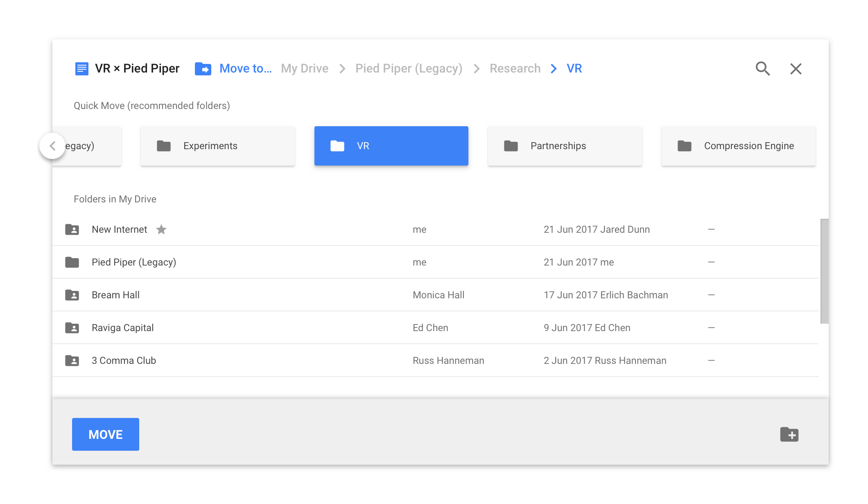This screenshot has width=868, height=504.
Task: Create a new folder
Action: (790, 434)
